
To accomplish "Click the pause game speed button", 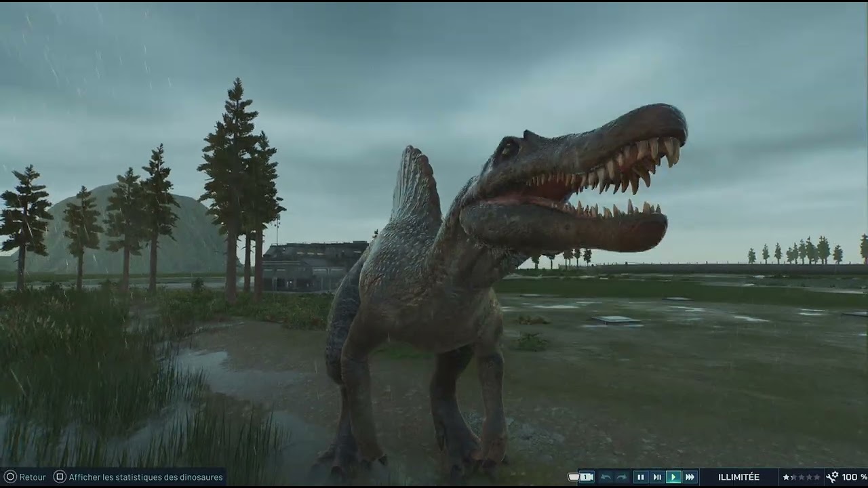I will (x=641, y=477).
